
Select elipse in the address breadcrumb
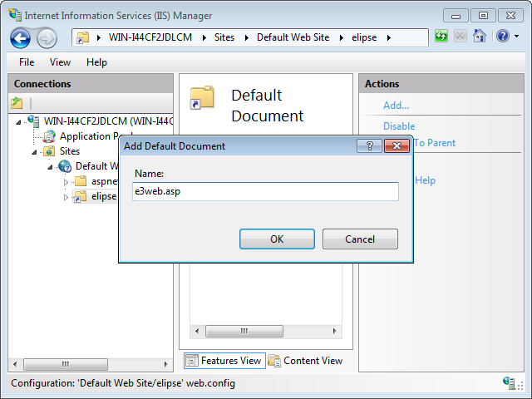[x=364, y=37]
